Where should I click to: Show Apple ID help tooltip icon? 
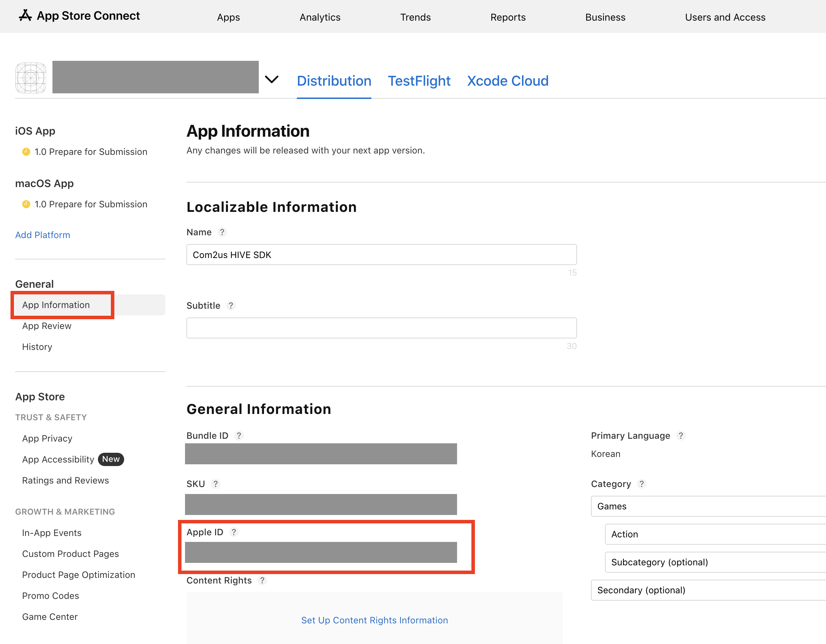tap(234, 532)
